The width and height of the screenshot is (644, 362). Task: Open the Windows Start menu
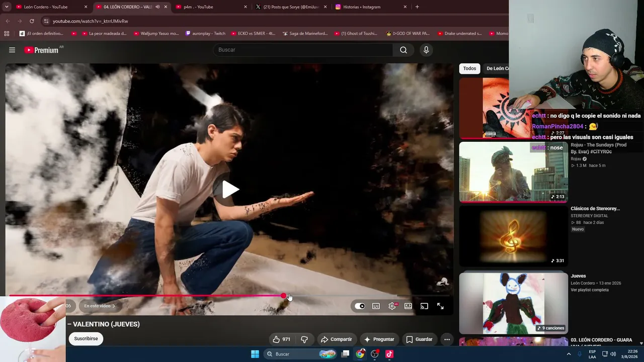coord(255,354)
